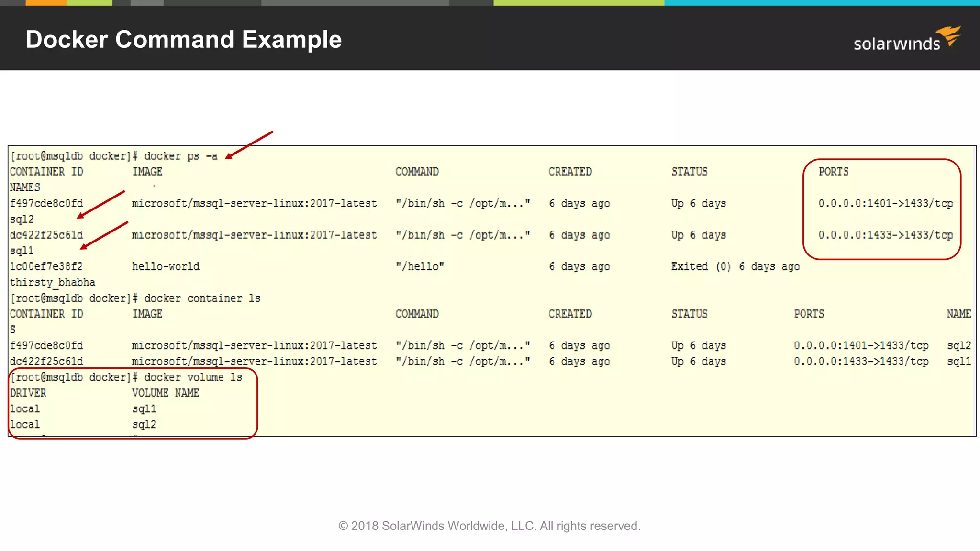
Task: Click 'CREATED' header in the docker ps -a table
Action: pyautogui.click(x=570, y=172)
